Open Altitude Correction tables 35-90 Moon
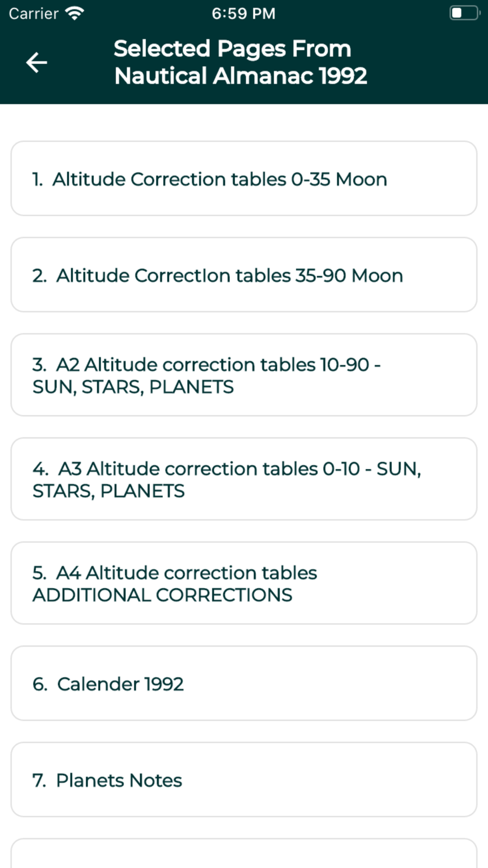The width and height of the screenshot is (488, 868). click(x=244, y=275)
